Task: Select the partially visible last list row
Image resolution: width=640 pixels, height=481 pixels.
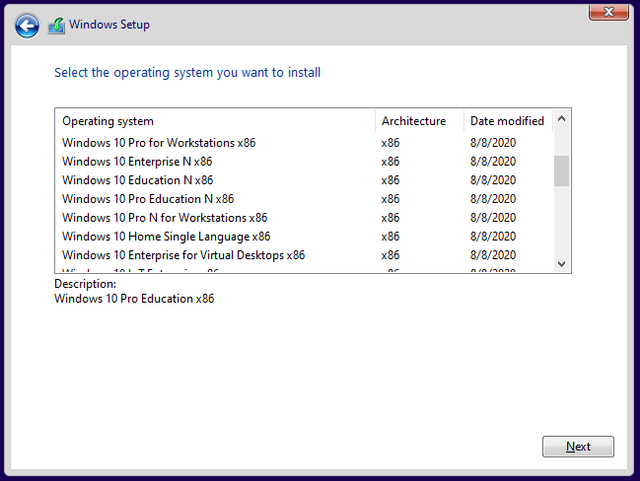Action: tap(140, 270)
